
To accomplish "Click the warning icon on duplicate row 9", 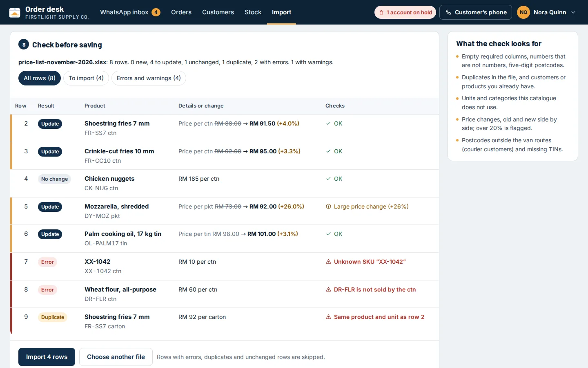I will click(328, 317).
